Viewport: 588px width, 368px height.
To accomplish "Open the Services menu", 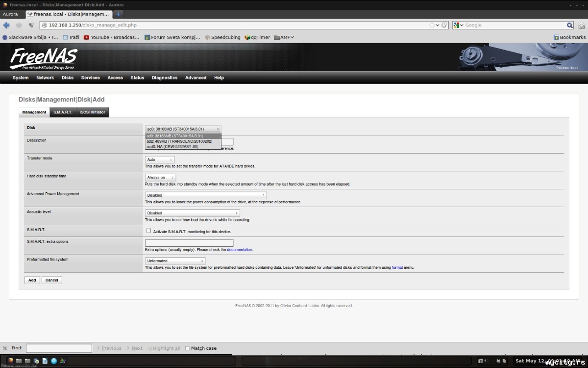I will [91, 78].
